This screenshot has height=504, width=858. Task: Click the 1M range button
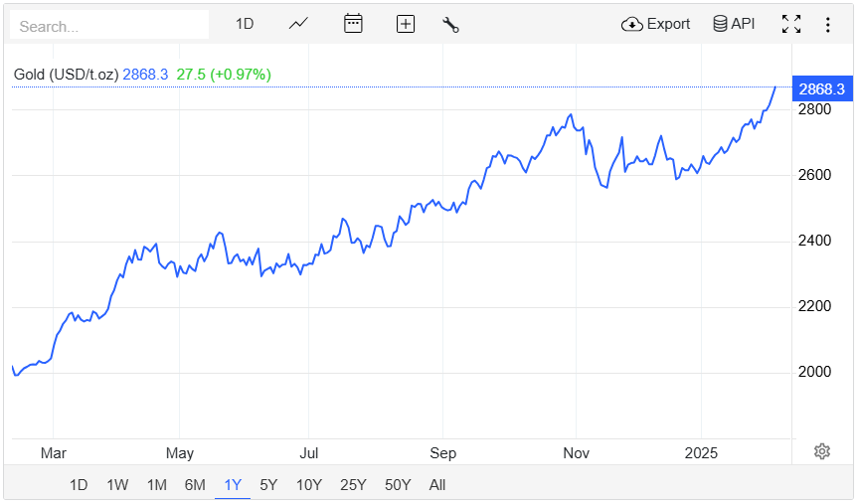tap(156, 485)
